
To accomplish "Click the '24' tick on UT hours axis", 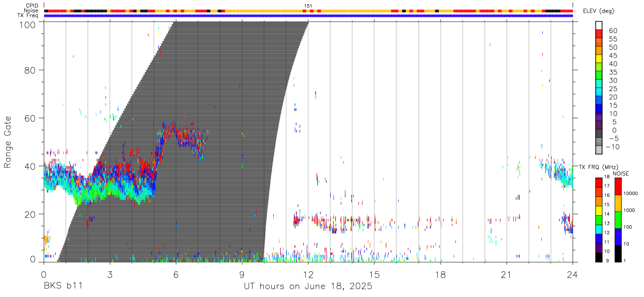I will point(572,274).
